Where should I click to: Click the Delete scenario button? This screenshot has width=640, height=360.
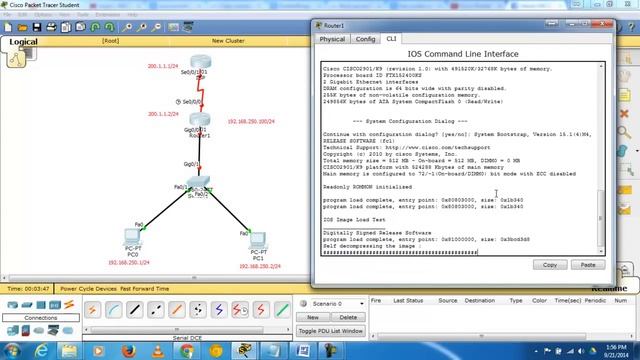click(x=348, y=317)
